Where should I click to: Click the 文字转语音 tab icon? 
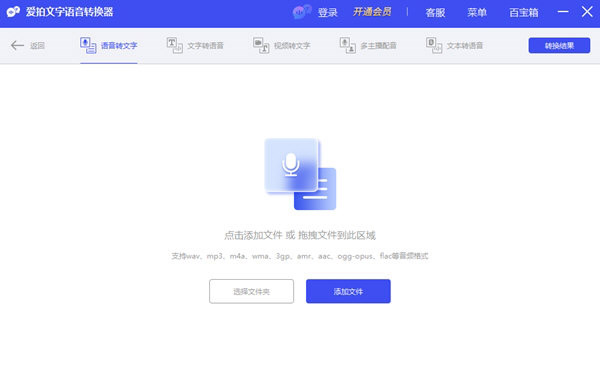[174, 46]
